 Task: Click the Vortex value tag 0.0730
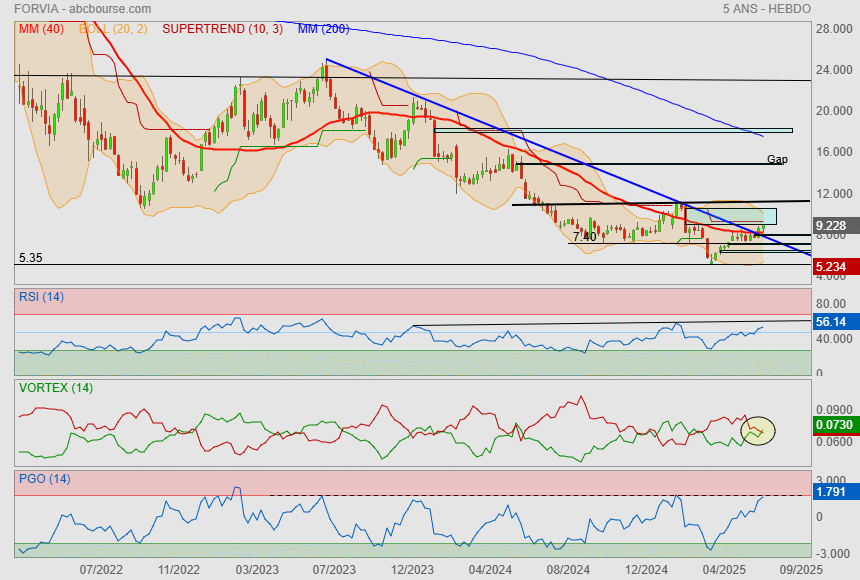pos(836,425)
